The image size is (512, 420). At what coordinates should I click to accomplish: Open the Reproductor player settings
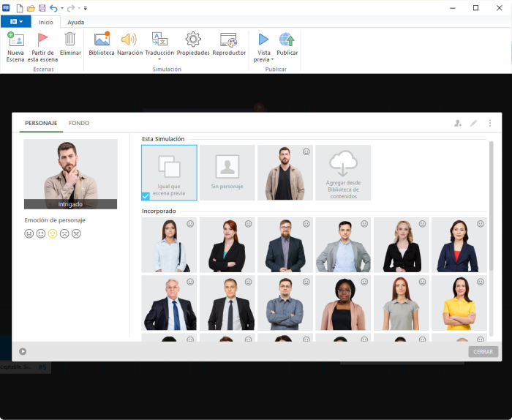point(229,40)
